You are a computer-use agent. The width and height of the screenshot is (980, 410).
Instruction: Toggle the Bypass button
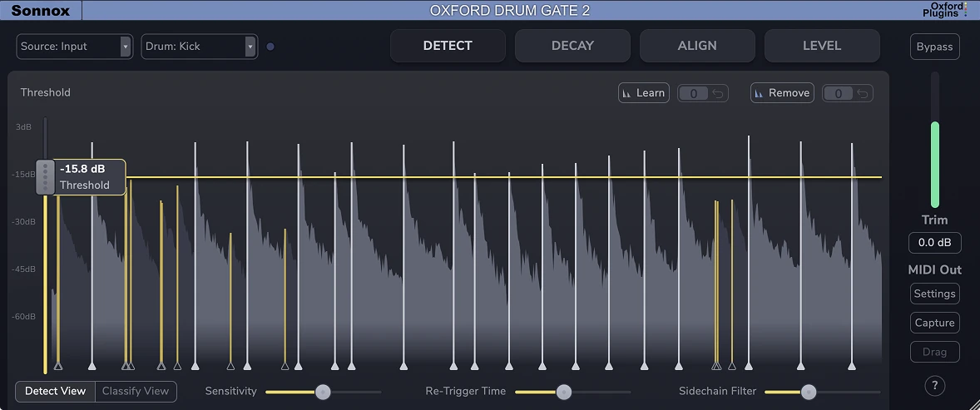(x=934, y=47)
